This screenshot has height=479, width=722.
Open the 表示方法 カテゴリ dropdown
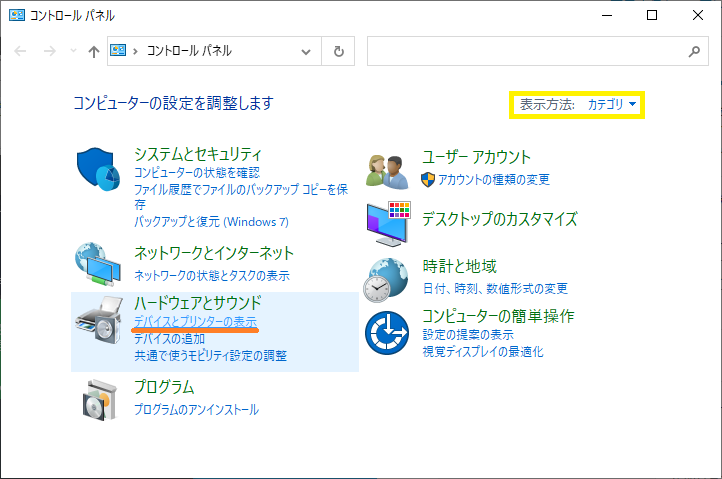coord(612,104)
